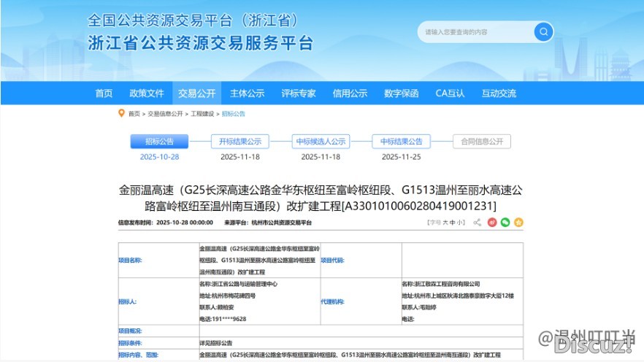Open the 首页 navigation menu item
The image size is (644, 362).
[104, 93]
